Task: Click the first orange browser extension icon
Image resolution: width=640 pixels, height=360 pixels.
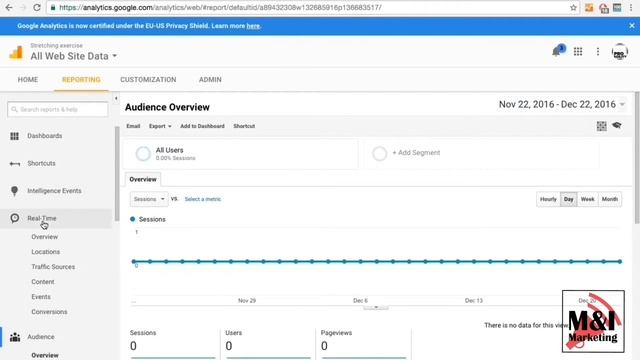Action: [x=589, y=8]
